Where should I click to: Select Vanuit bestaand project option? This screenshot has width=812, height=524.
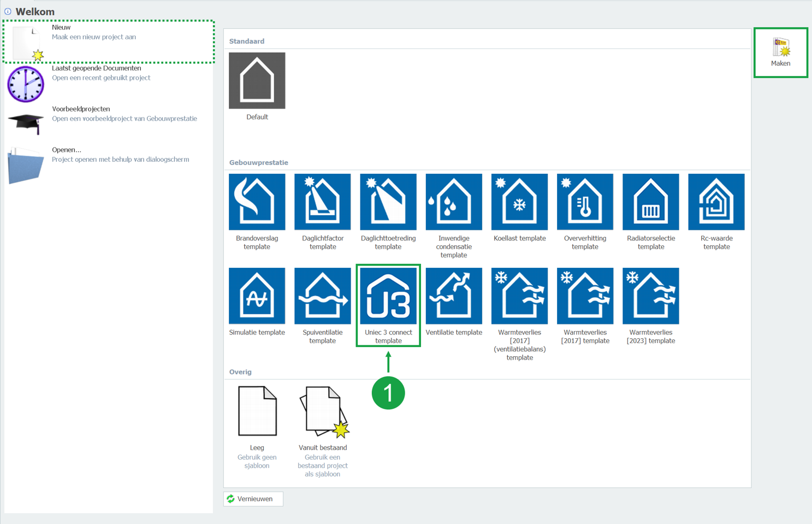click(323, 411)
